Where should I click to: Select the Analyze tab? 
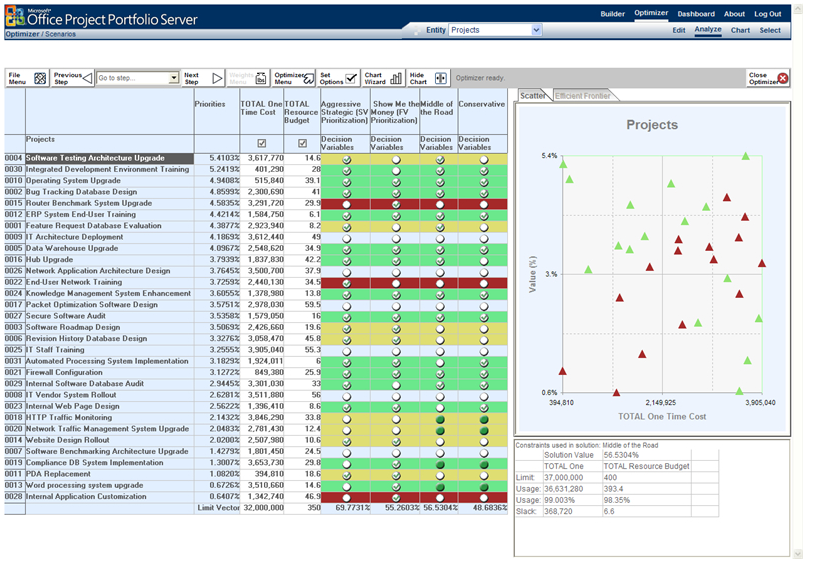[x=708, y=30]
